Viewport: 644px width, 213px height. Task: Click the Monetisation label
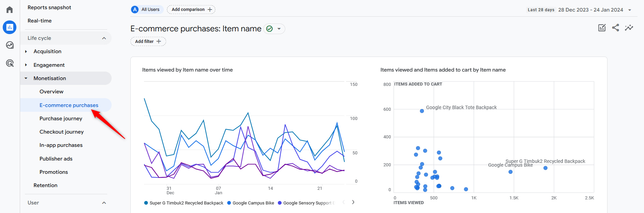(49, 78)
